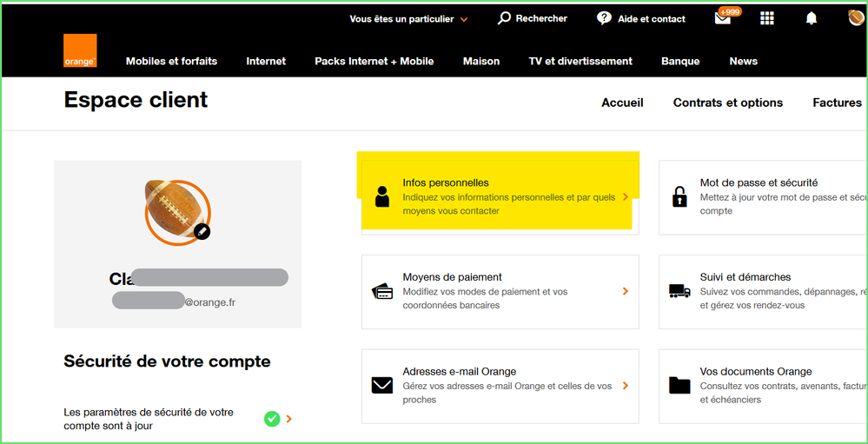This screenshot has height=444, width=868.
Task: Click the folder icon for Vos documents Orange
Action: tap(679, 385)
